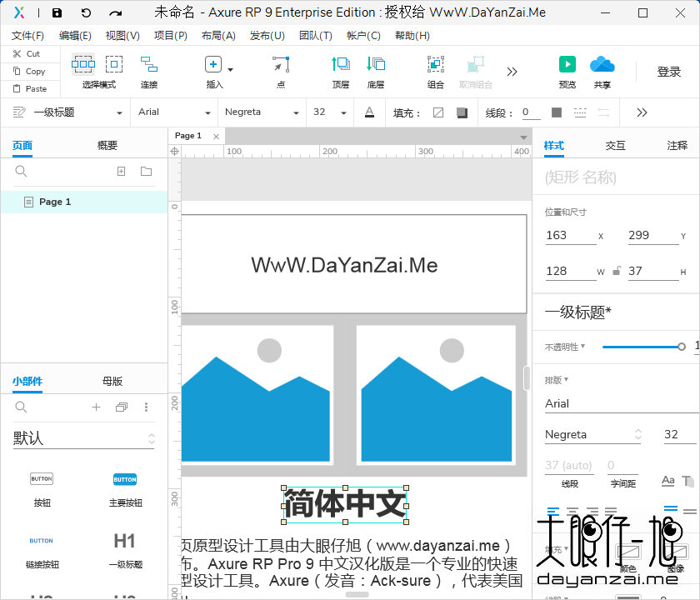The height and width of the screenshot is (600, 700).
Task: Click Copy in the clipboard area
Action: click(x=29, y=71)
